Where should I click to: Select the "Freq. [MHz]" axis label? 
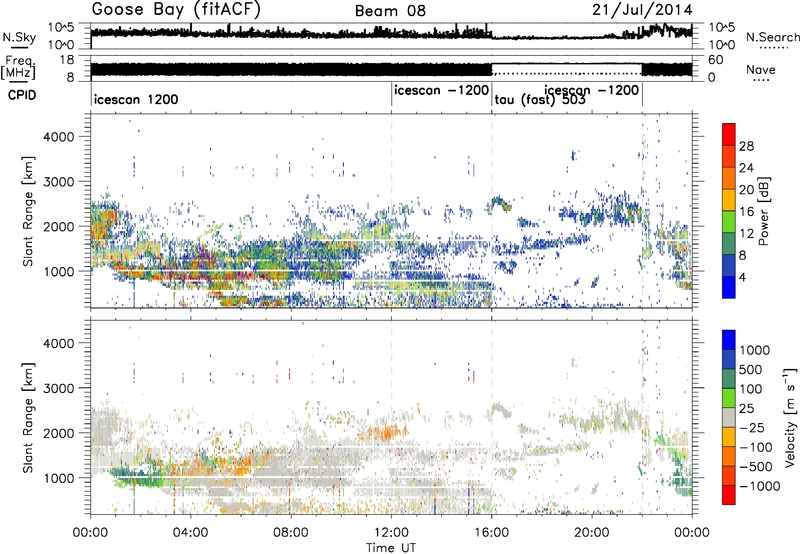(18, 67)
